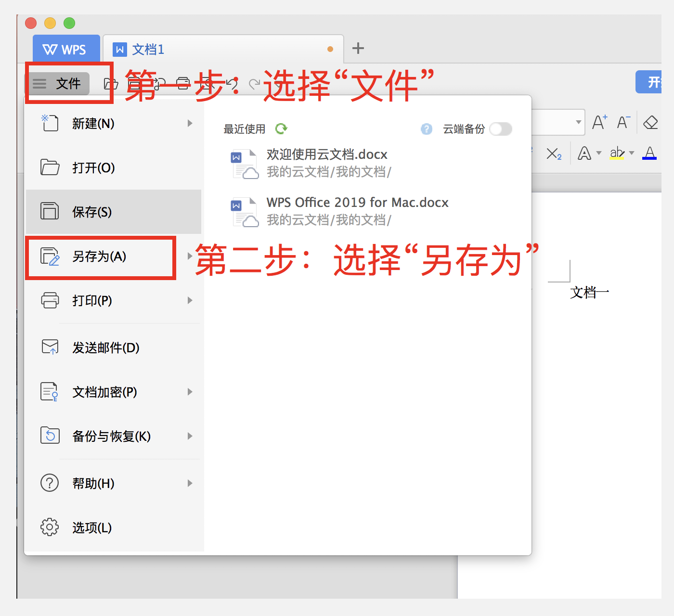674x616 pixels.
Task: Expand the 另存为(A) submenu arrow
Action: (190, 256)
